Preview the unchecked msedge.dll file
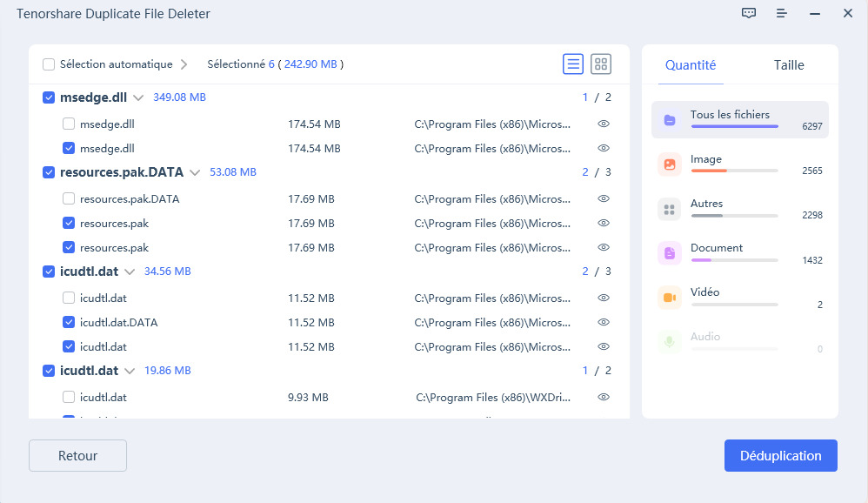Screen dimensions: 868x503 coord(604,124)
